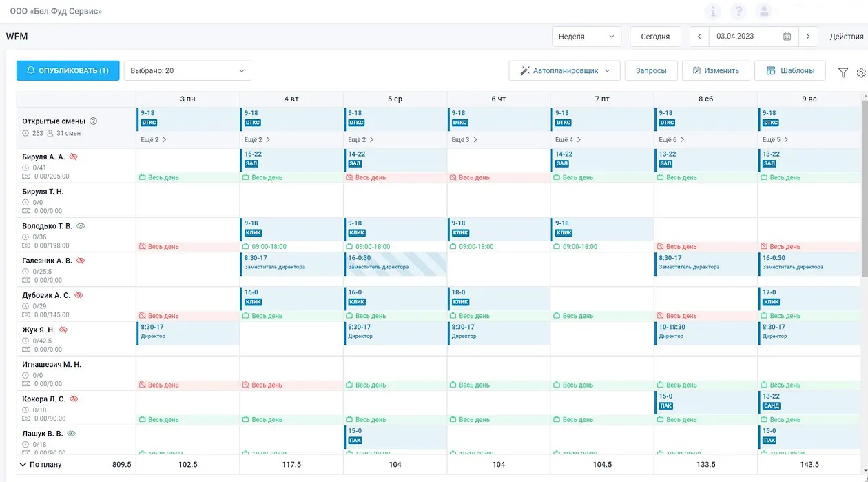Collapse the По плану summary row
This screenshot has width=868, height=482.
[23, 465]
